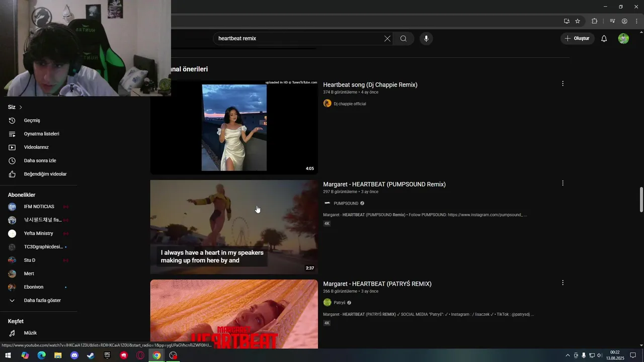The width and height of the screenshot is (644, 362).
Task: Install app icon in address bar
Action: (x=567, y=21)
